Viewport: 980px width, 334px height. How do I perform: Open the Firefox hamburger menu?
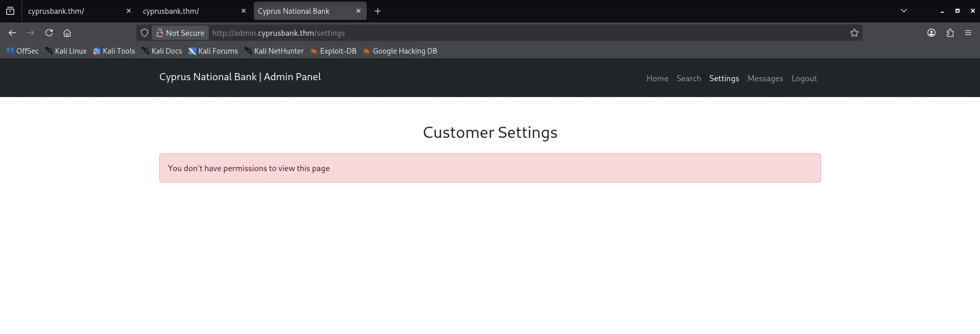(x=968, y=33)
